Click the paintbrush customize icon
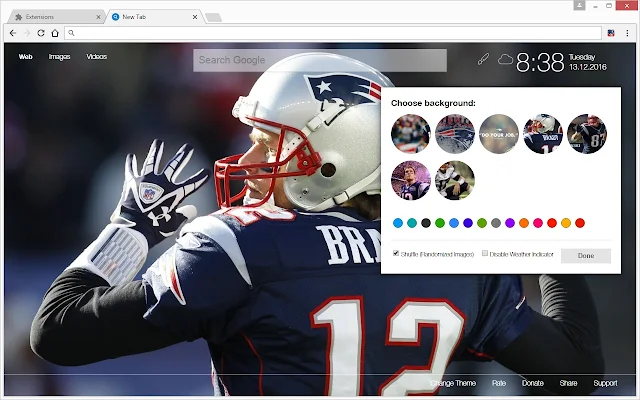 tap(483, 60)
